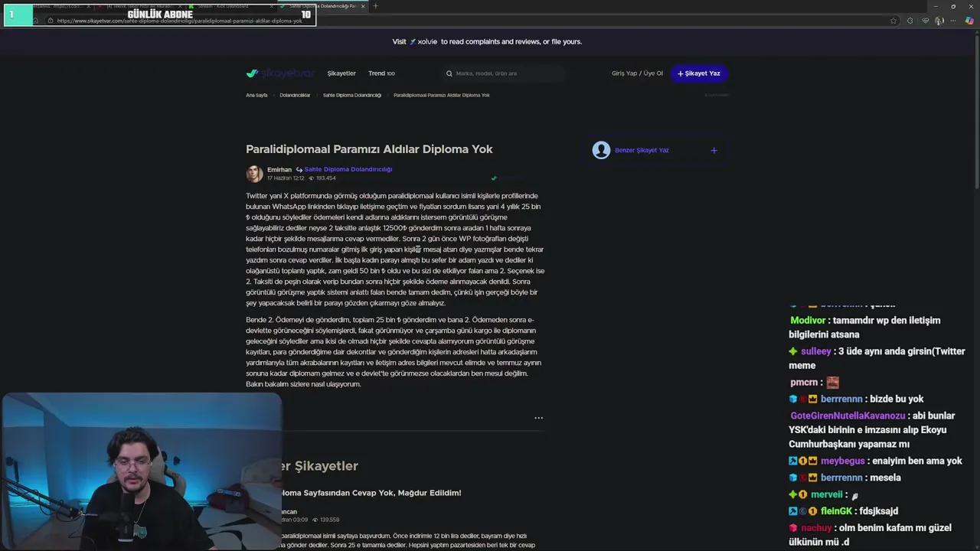Open the browser profile avatar
This screenshot has height=551, width=980.
(x=939, y=21)
